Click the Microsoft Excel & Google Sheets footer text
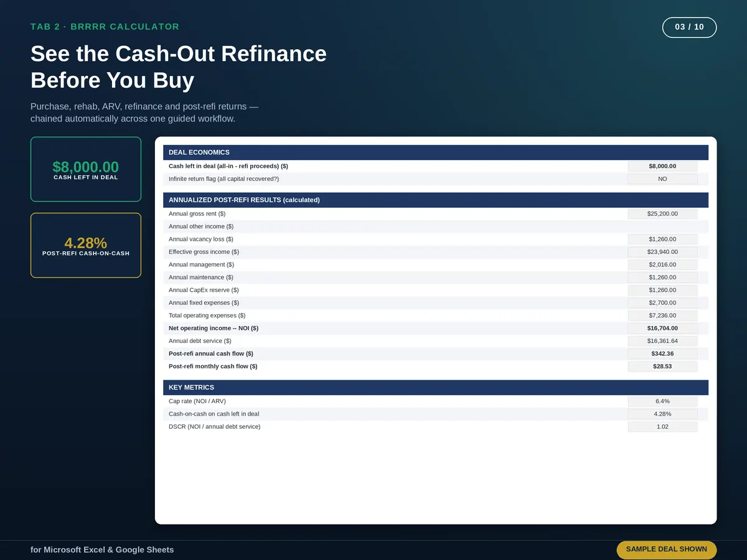 pyautogui.click(x=102, y=550)
